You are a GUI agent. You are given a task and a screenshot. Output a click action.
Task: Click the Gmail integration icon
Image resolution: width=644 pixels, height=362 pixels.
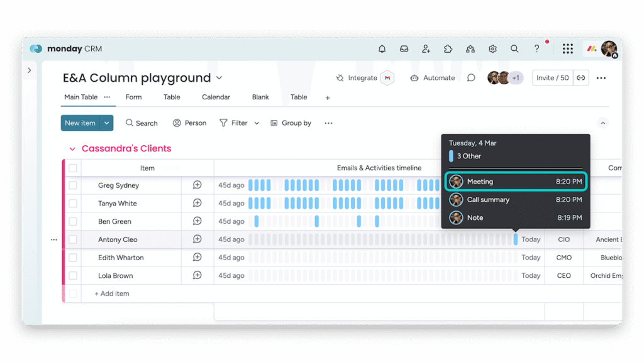click(387, 78)
